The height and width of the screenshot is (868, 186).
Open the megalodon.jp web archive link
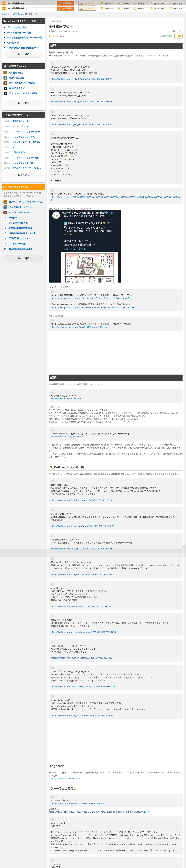[x=99, y=812]
